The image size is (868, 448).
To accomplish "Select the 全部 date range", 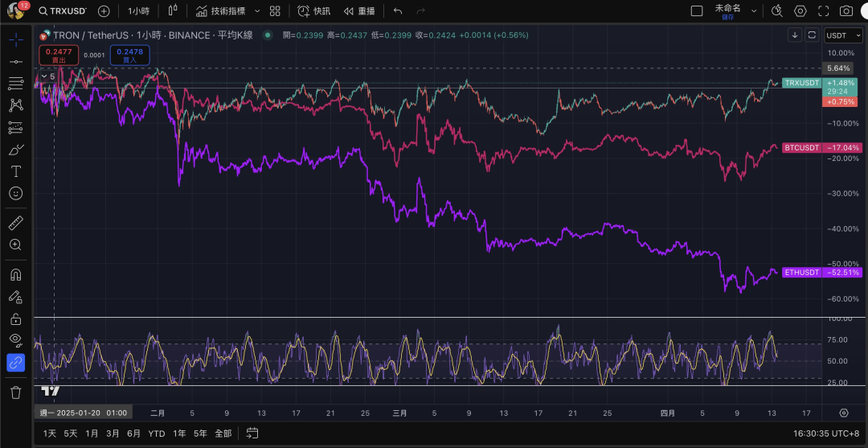I will 223,433.
